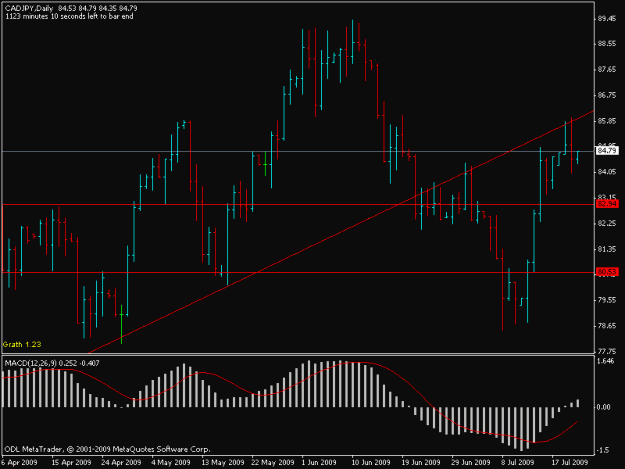Select the red 80.53 horizontal level label

607,272
